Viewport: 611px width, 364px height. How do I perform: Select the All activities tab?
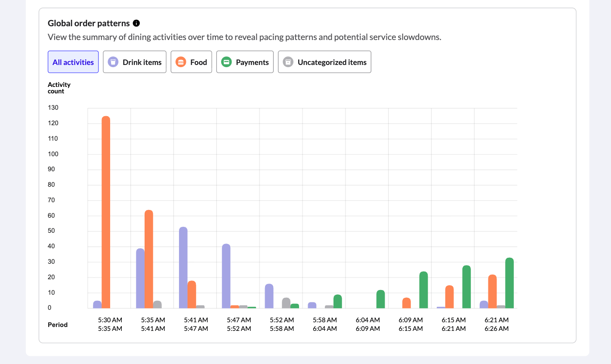pos(73,62)
